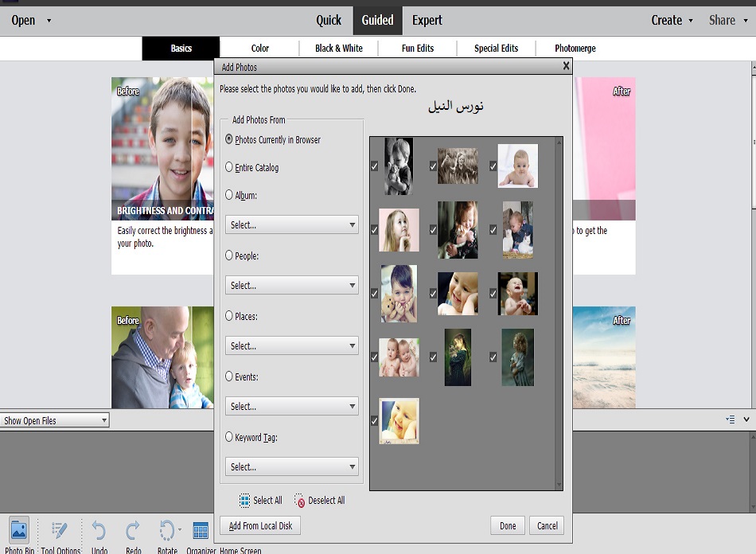Click the Select All icon
Screen dimensions: 756x554
pyautogui.click(x=245, y=501)
